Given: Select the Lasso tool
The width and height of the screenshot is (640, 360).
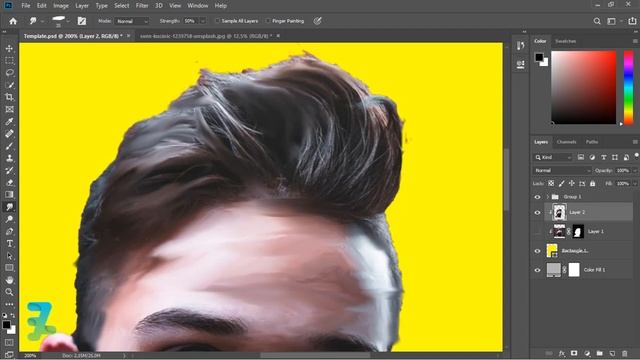Looking at the screenshot, I should (9, 73).
